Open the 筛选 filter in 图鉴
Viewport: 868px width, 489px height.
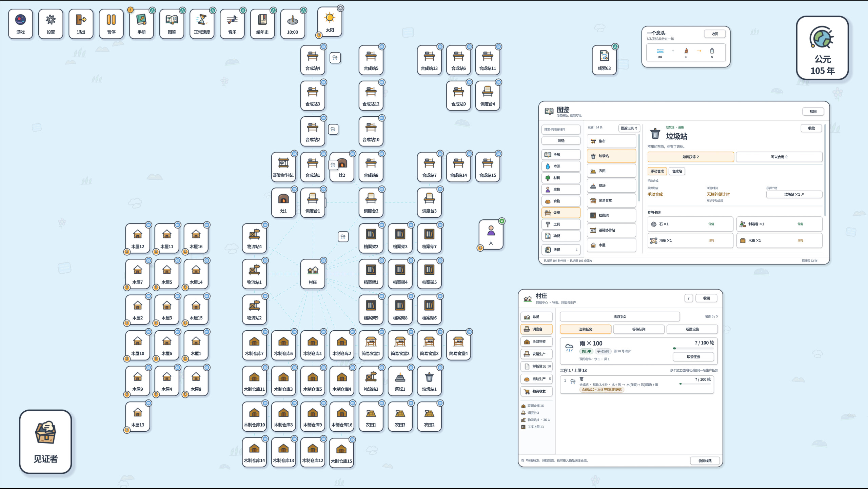point(561,141)
